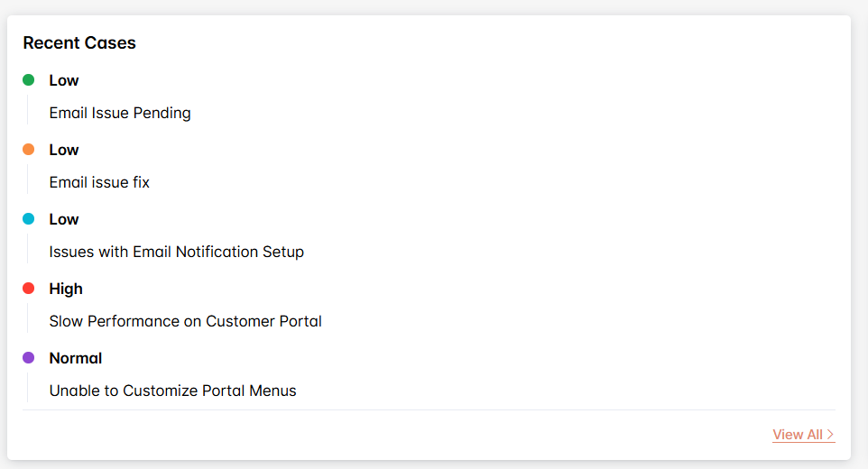This screenshot has width=868, height=469.
Task: Click the red High priority dot
Action: 28,289
